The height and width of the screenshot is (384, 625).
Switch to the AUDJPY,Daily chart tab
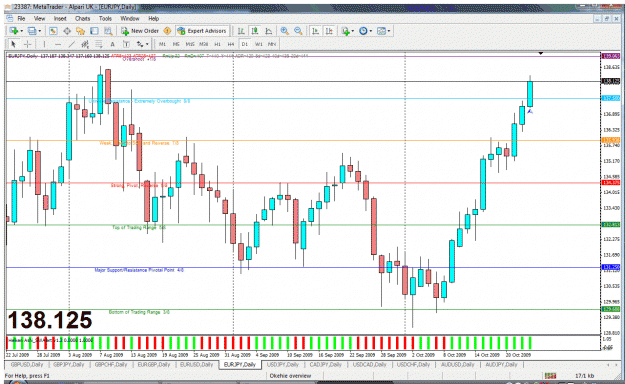coord(501,364)
